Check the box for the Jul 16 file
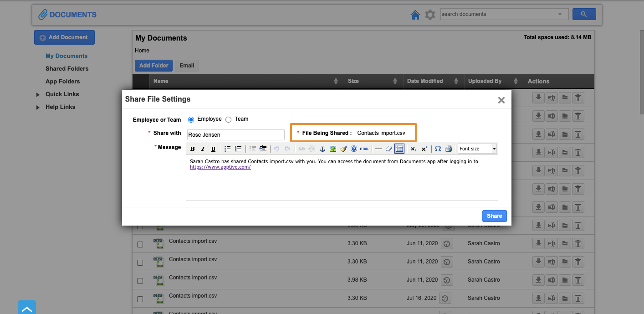The height and width of the screenshot is (314, 644). pyautogui.click(x=140, y=299)
